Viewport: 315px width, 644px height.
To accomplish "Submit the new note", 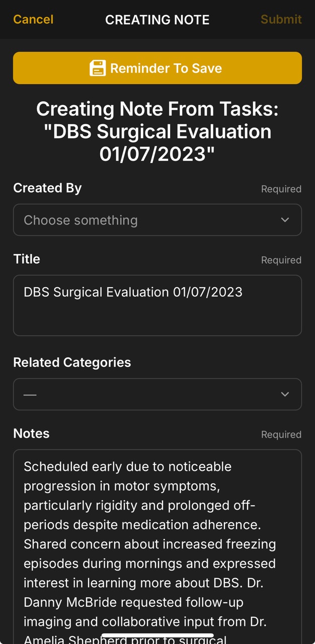I will 281,20.
